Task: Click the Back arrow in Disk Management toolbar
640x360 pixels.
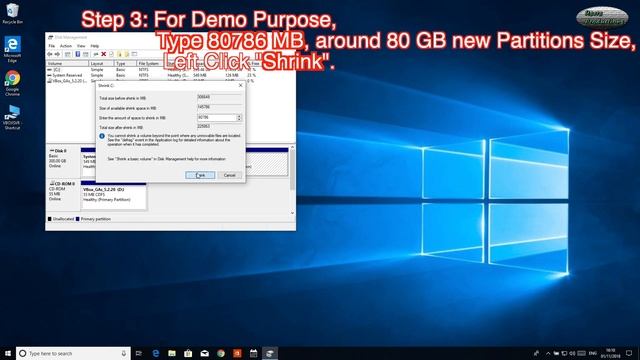Action: (50, 54)
